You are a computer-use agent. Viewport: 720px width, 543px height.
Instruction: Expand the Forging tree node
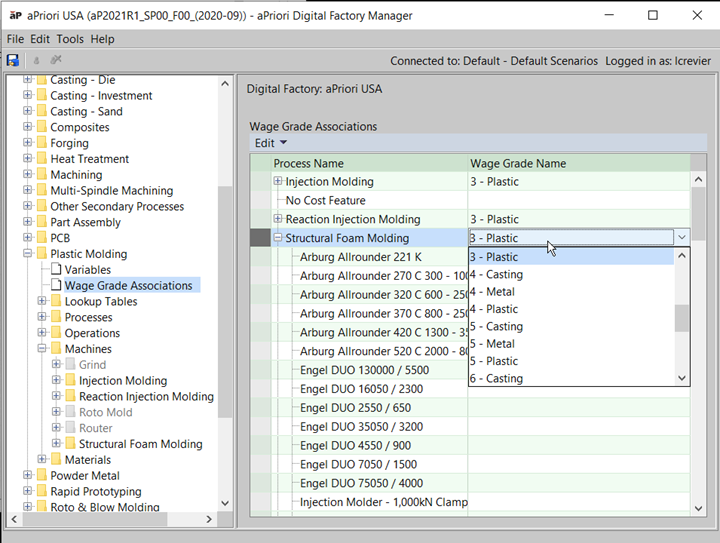[28, 142]
